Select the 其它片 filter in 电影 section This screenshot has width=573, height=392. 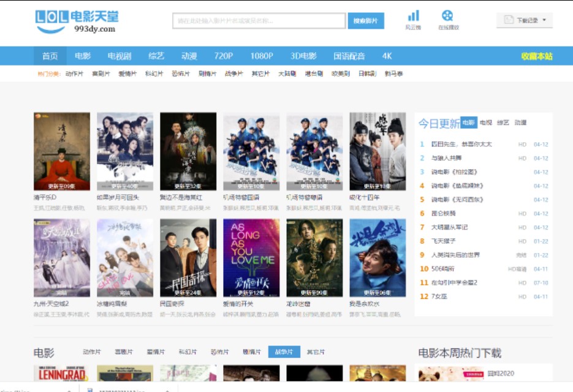coord(316,352)
